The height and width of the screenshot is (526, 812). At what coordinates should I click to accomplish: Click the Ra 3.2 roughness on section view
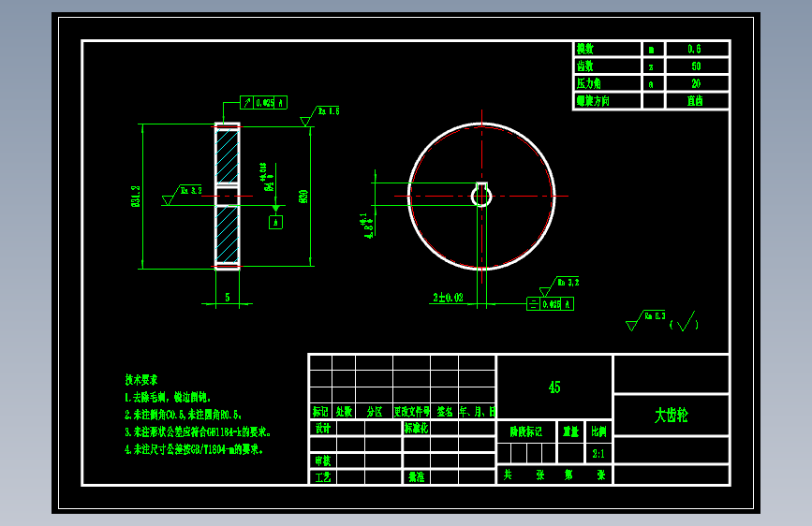point(182,194)
